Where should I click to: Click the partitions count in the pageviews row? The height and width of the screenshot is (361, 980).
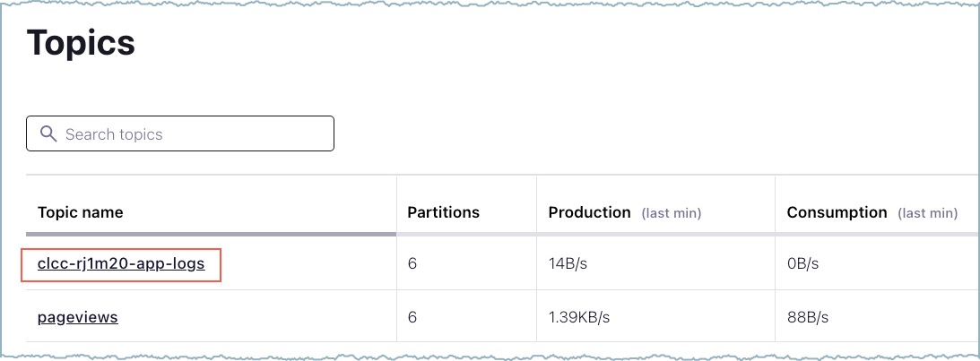[x=412, y=317]
